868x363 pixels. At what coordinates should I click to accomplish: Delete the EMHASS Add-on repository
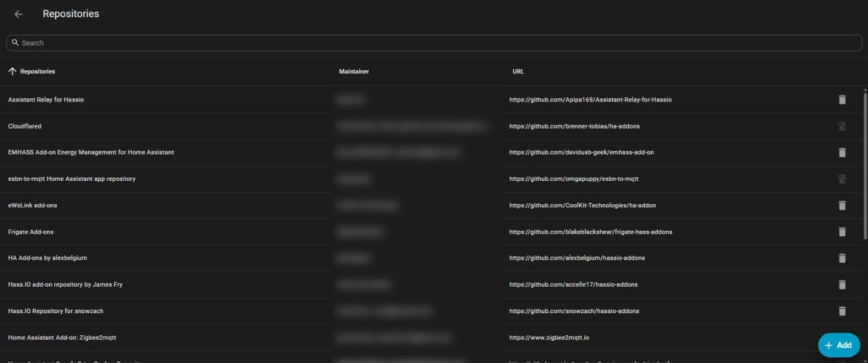pos(842,153)
